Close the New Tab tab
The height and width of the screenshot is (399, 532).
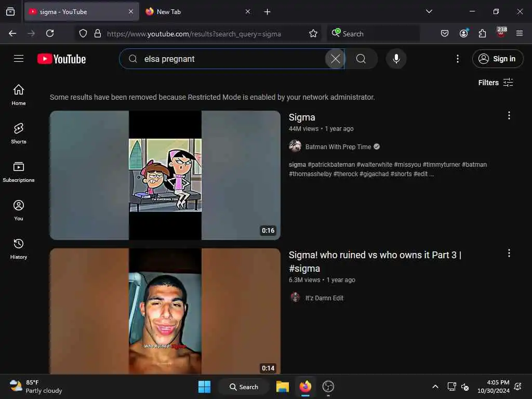pos(248,12)
